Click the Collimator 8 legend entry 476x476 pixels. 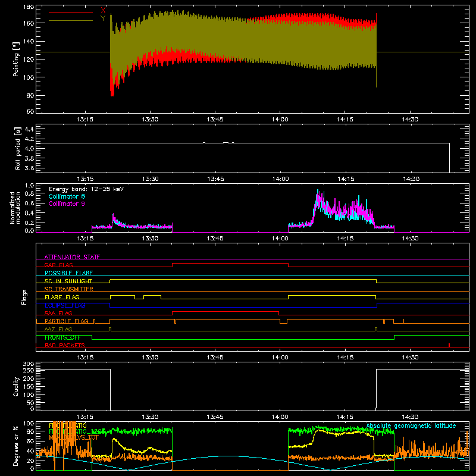coord(67,196)
